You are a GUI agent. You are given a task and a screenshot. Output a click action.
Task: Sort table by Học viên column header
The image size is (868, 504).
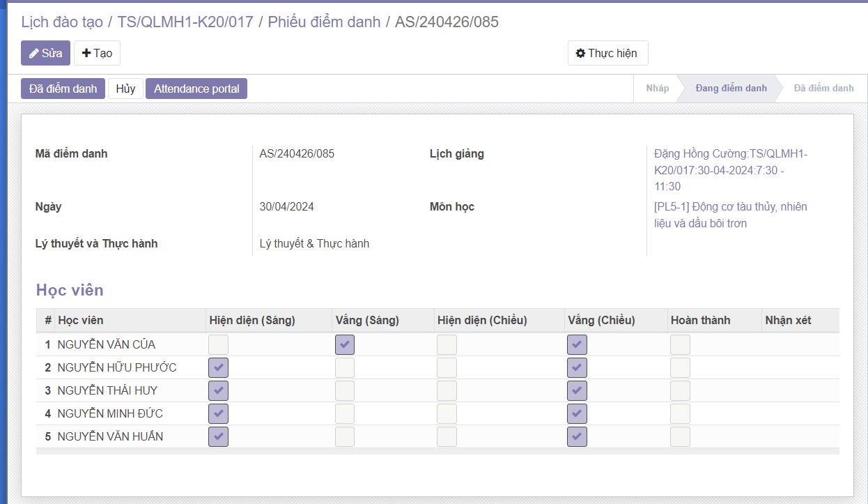[x=81, y=320]
